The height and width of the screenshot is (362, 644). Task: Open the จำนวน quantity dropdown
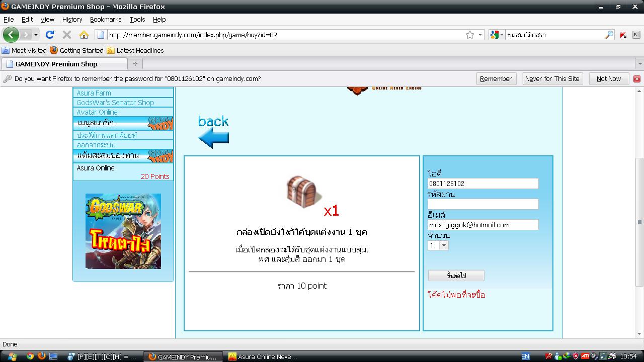pyautogui.click(x=438, y=245)
